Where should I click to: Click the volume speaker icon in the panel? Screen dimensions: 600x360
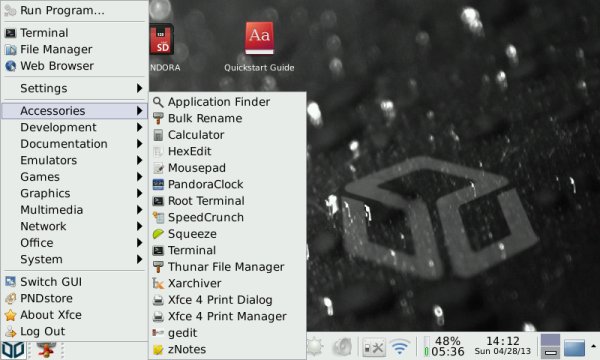pos(342,347)
